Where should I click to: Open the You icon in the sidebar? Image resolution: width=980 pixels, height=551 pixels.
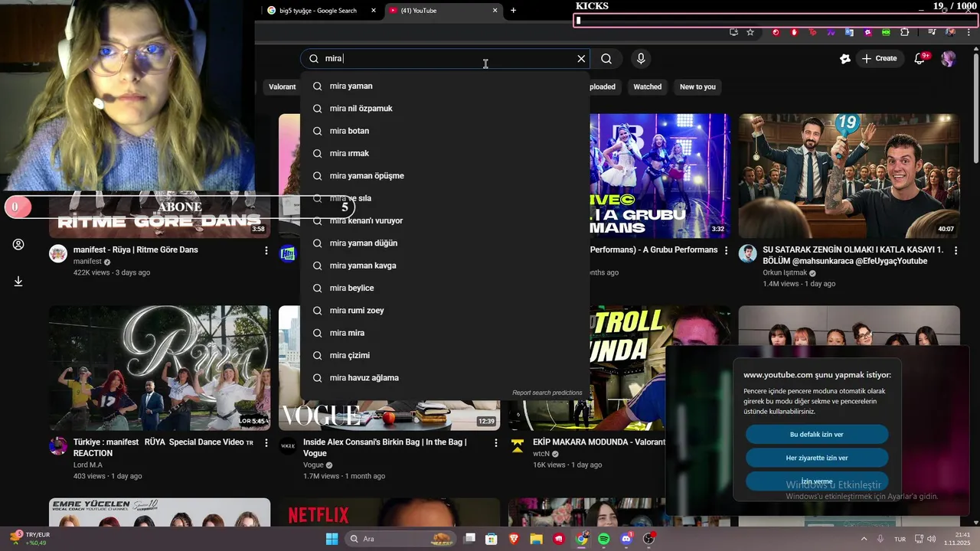coord(18,245)
